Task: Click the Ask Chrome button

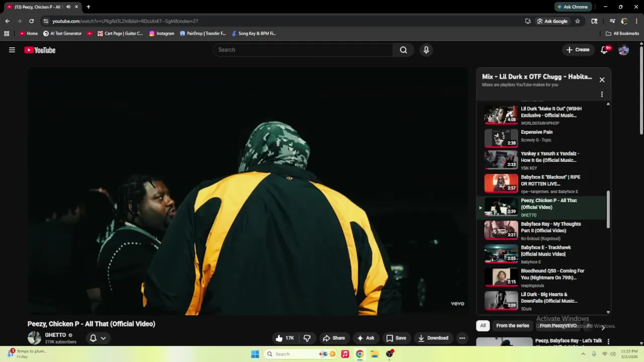Action: pos(573,7)
